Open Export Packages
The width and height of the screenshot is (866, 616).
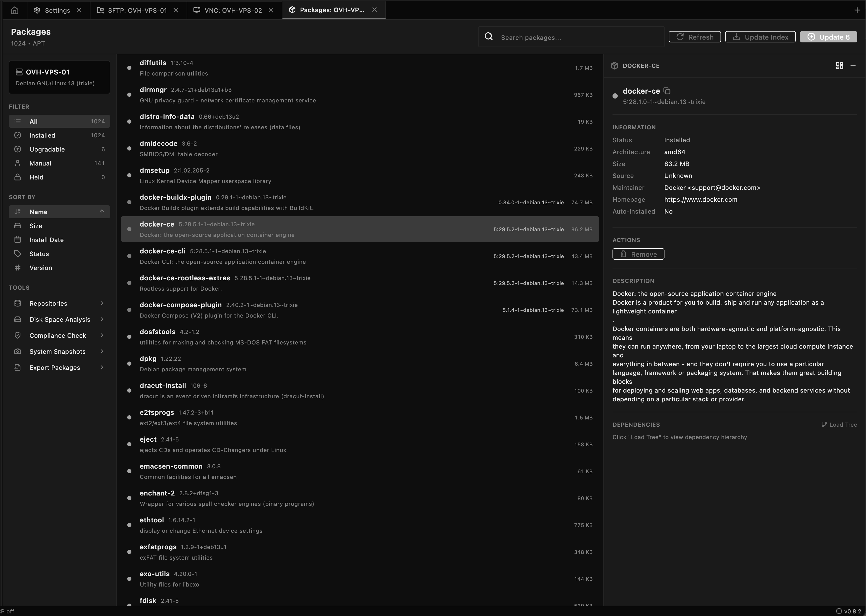point(59,367)
